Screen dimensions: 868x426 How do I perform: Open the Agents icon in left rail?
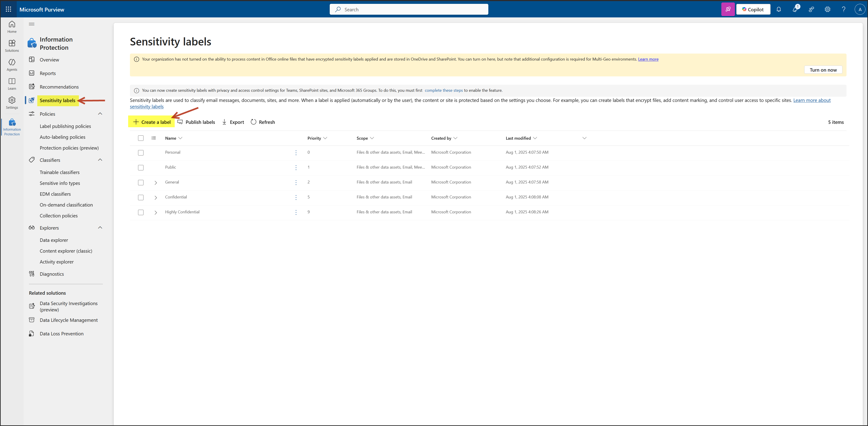pyautogui.click(x=12, y=65)
